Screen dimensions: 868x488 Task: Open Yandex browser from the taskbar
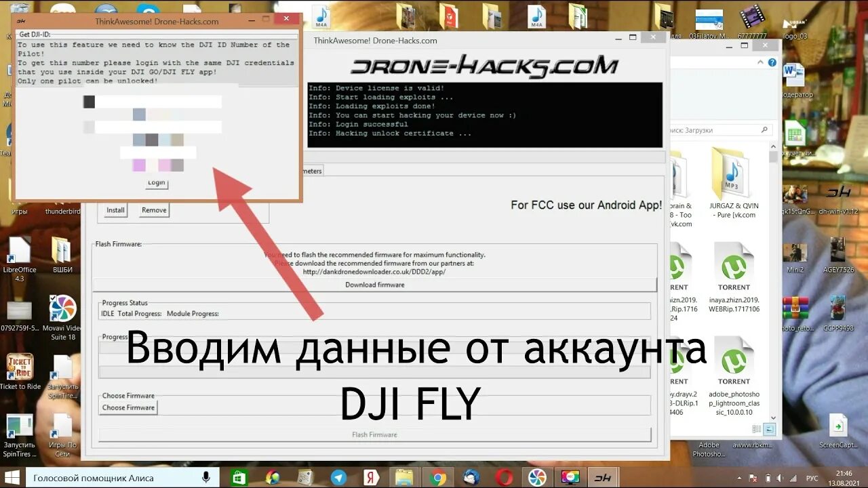click(370, 478)
